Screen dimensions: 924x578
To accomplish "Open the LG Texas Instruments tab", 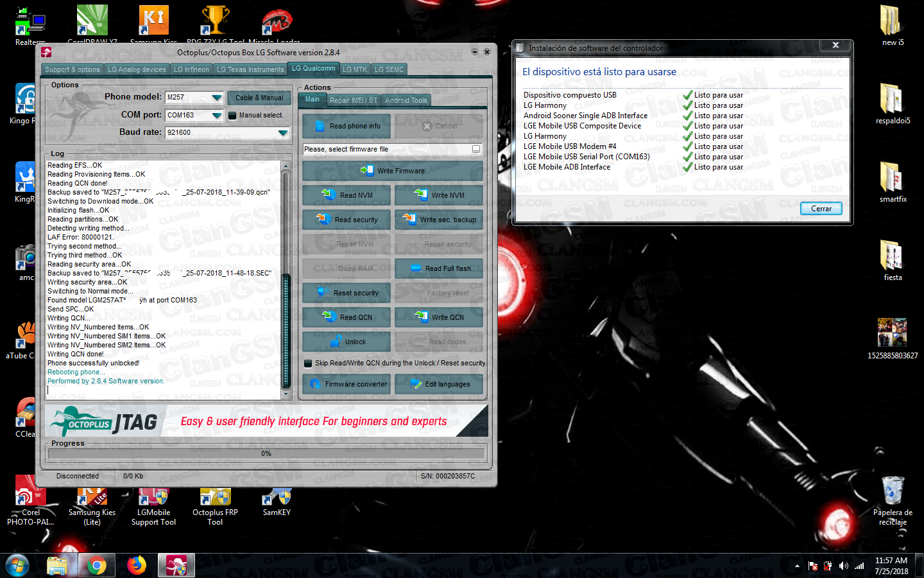I will click(x=250, y=69).
